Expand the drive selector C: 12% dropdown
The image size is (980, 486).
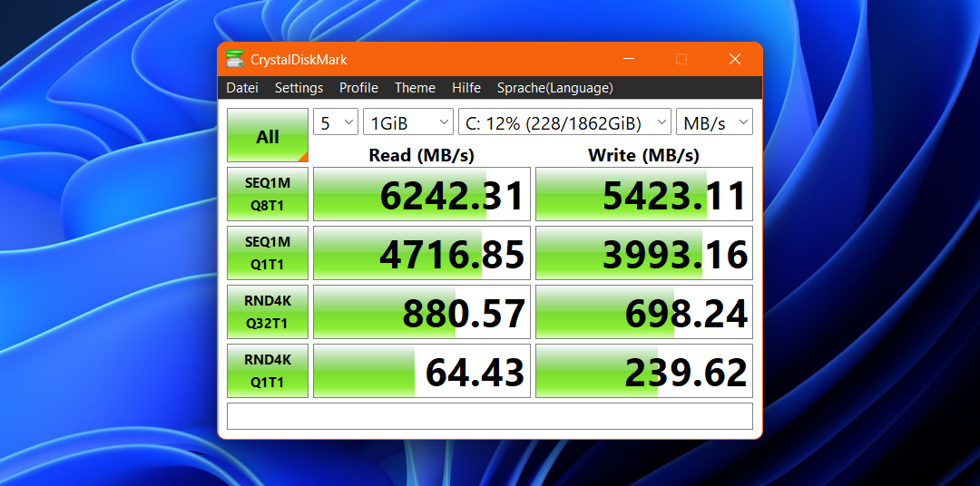click(565, 121)
